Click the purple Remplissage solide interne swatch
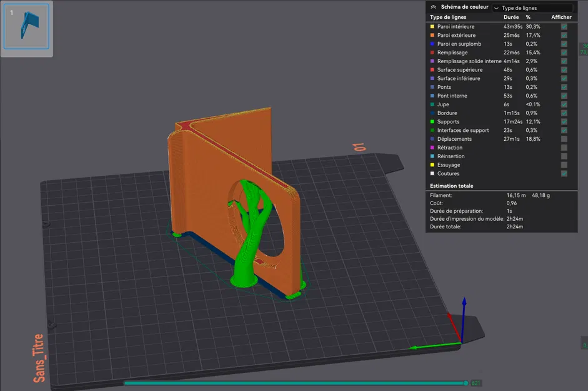The height and width of the screenshot is (391, 588). point(432,61)
